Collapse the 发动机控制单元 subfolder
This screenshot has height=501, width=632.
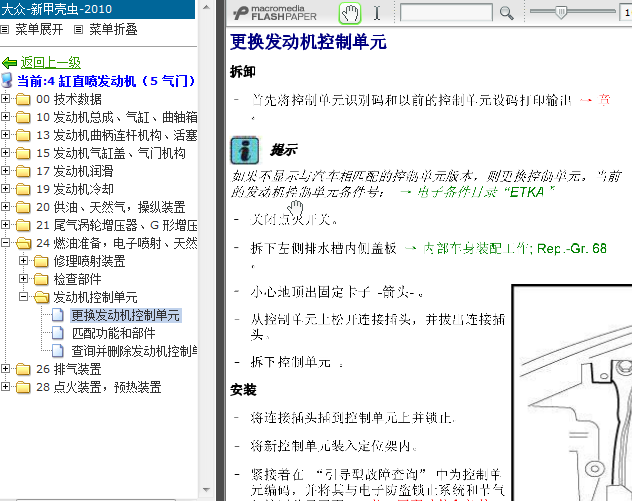pos(23,297)
